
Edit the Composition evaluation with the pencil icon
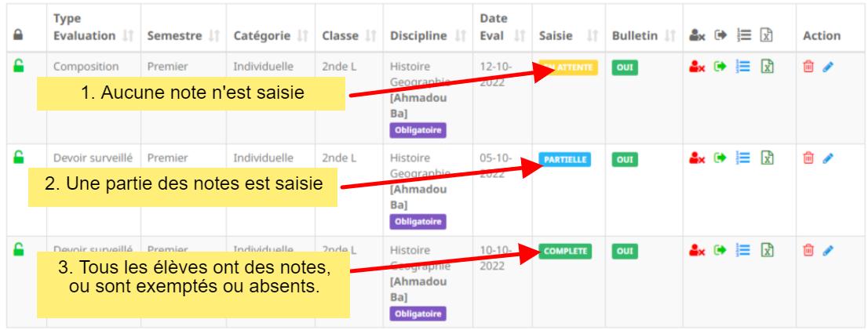[828, 67]
